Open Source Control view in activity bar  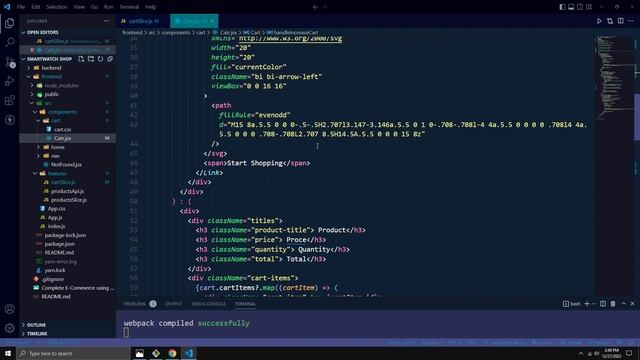pos(10,62)
